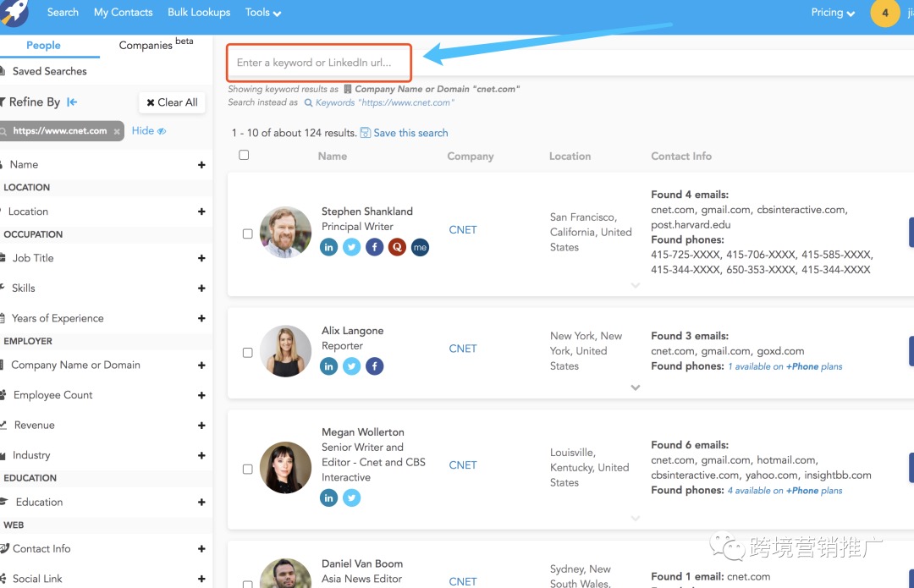Viewport: 914px width, 588px height.
Task: Expand the Contact Info filter
Action: click(201, 549)
